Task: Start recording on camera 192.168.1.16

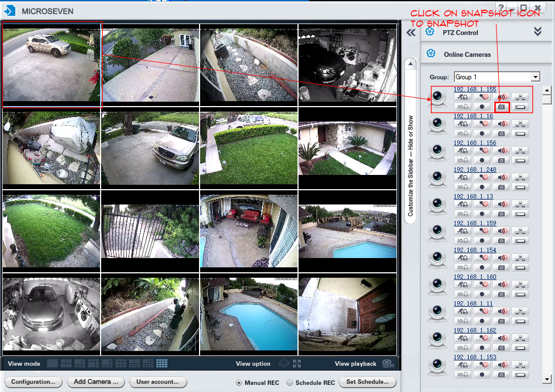Action: 482,134
